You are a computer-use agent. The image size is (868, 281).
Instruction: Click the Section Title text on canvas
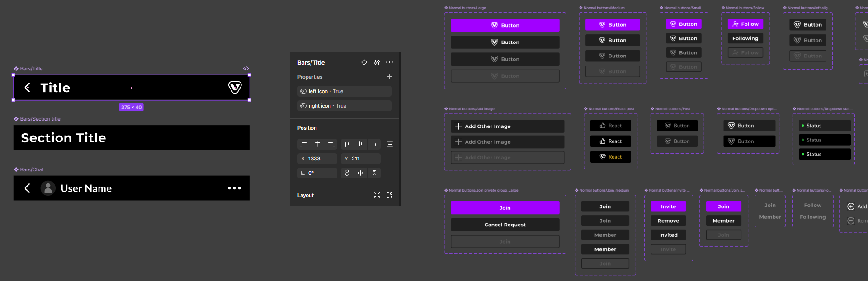pyautogui.click(x=63, y=138)
